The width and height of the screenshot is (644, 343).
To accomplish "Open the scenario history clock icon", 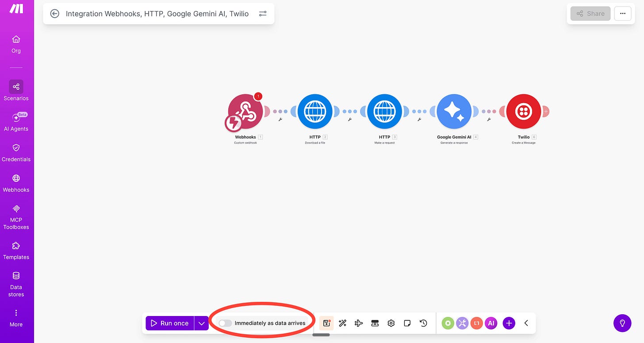I will pos(424,323).
